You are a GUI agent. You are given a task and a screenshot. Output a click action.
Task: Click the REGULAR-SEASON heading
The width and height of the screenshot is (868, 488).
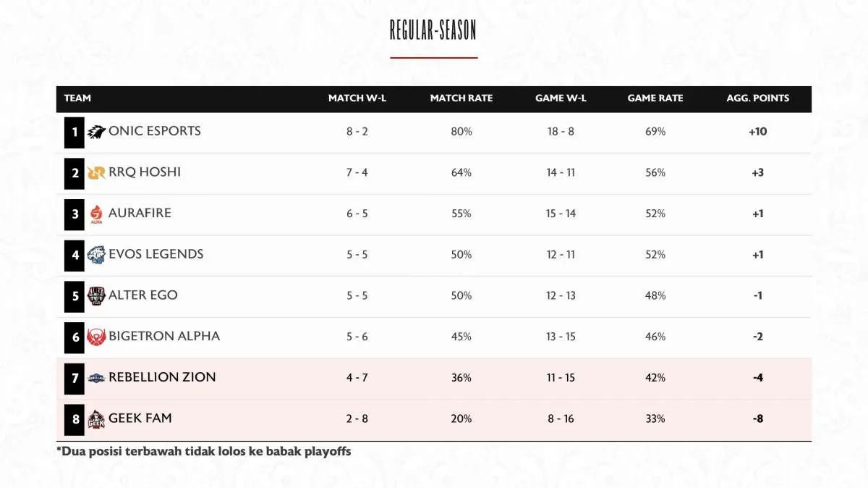[433, 30]
